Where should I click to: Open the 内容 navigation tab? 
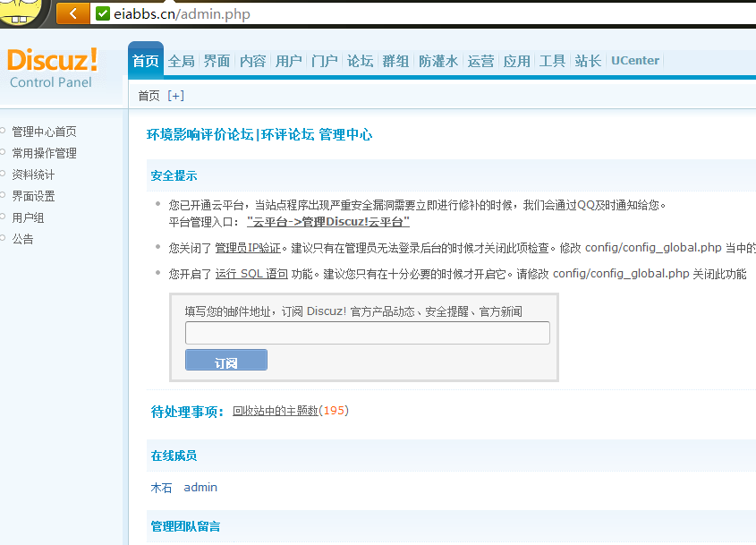click(253, 61)
